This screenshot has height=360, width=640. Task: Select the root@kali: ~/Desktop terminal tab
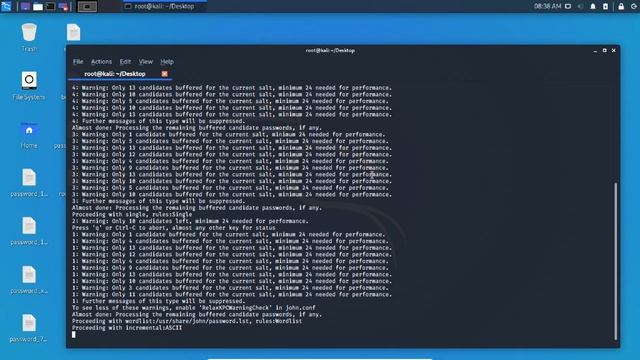(x=115, y=74)
